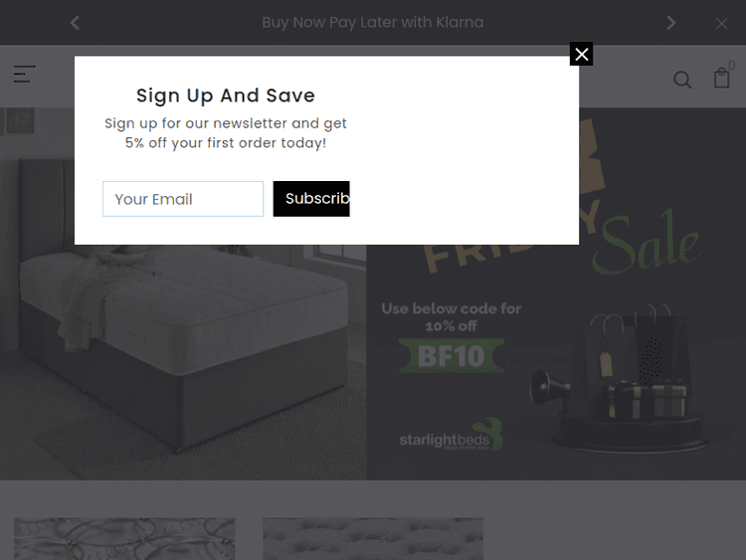
Task: Click Buy Now Pay Later with Klarna text
Action: 373,22
